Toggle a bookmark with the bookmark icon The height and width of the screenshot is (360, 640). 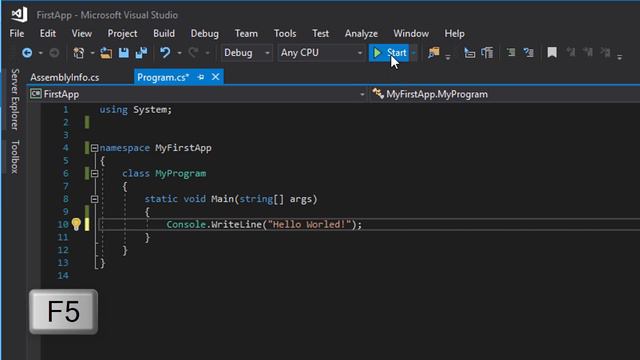[x=552, y=52]
